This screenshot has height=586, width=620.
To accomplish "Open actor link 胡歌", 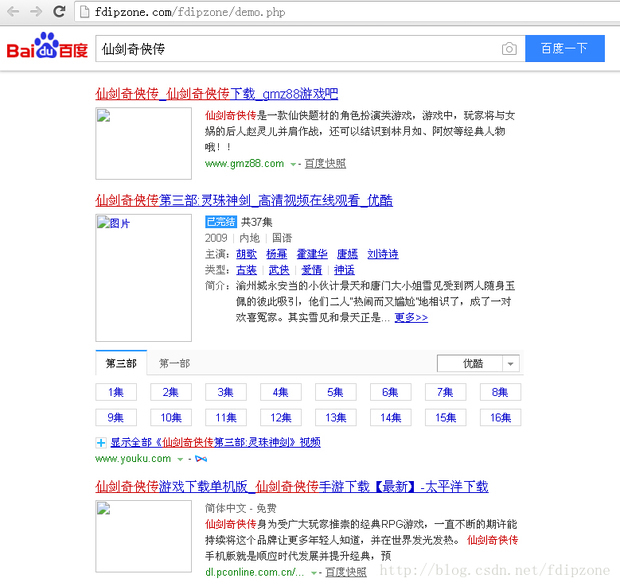I will (x=246, y=254).
